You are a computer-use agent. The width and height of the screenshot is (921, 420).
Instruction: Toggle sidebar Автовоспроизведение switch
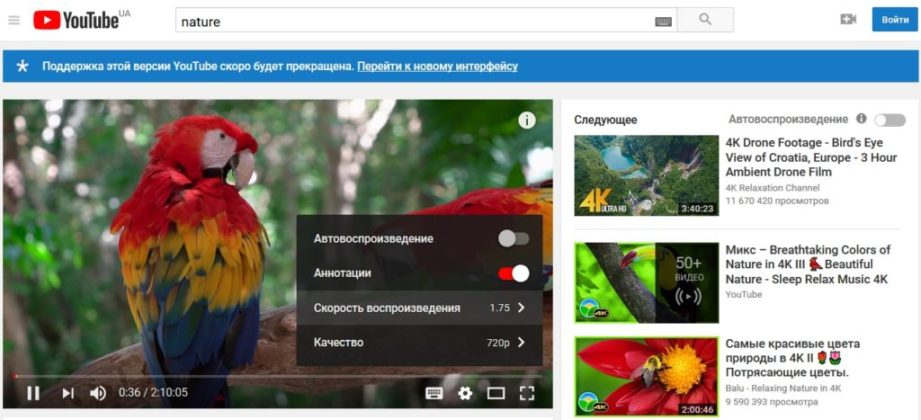click(x=888, y=119)
